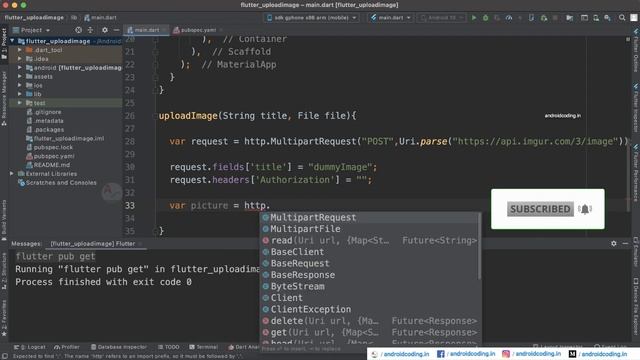Expand the lib folder
Screen dimensions: 640x360
19,94
